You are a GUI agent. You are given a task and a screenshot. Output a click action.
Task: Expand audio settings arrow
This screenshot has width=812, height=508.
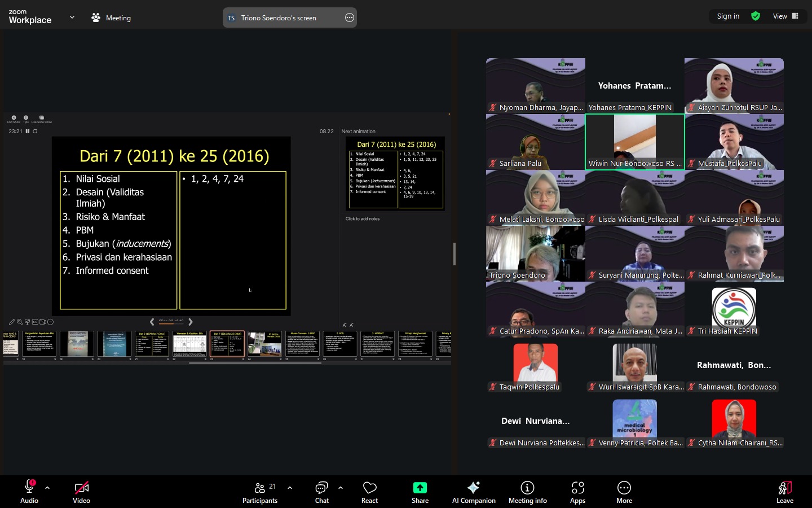tap(47, 488)
